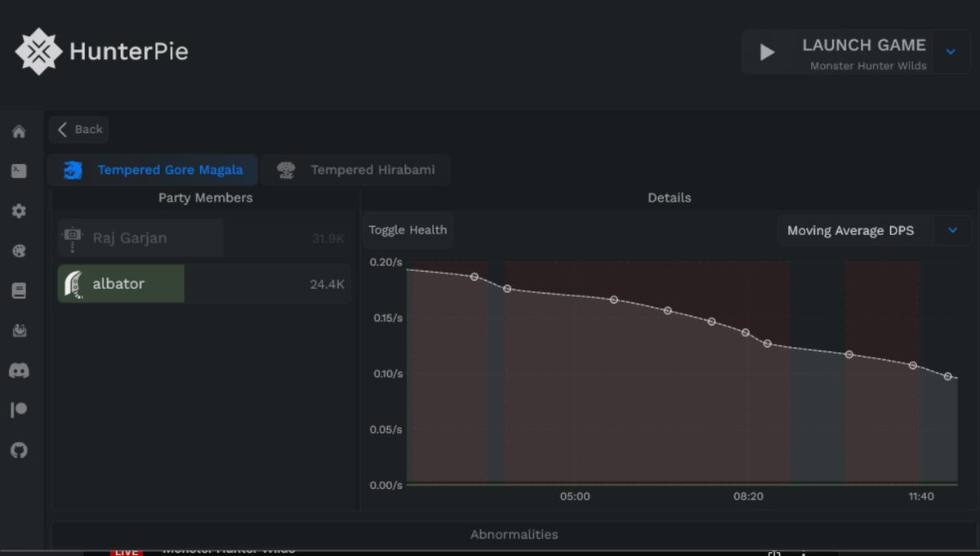Click the 31.9K damage value
Image resolution: width=980 pixels, height=556 pixels.
click(x=328, y=239)
